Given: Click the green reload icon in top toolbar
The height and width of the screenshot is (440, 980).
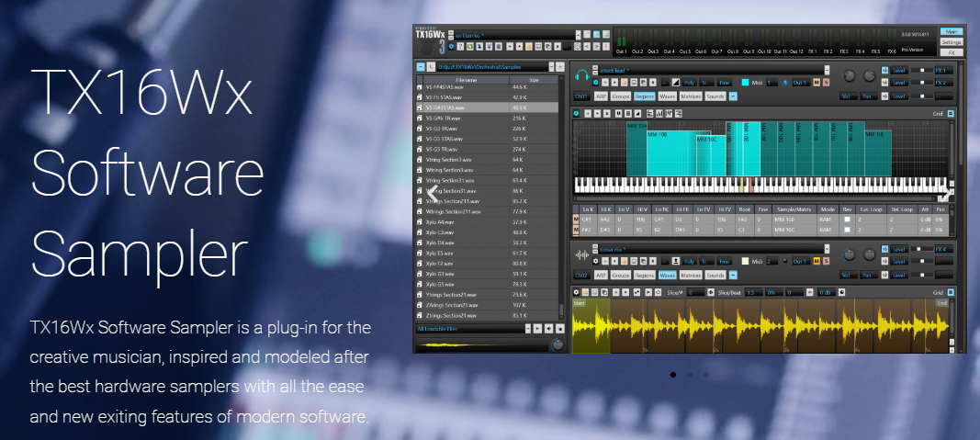Looking at the screenshot, I should coord(470,46).
